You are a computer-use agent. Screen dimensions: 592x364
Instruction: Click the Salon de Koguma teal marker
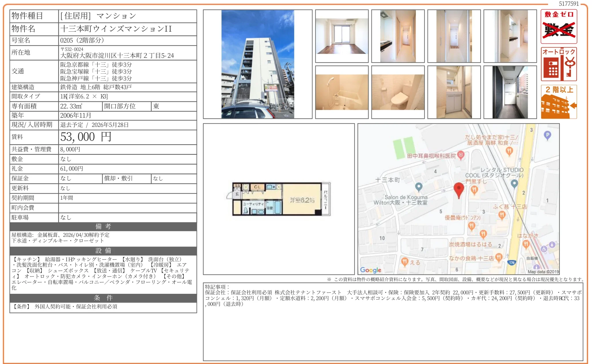click(419, 187)
